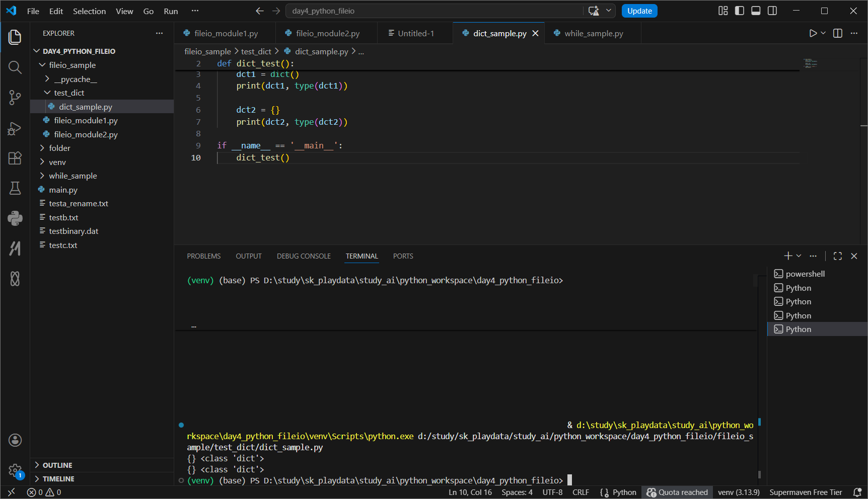Click test_dict in the breadcrumb
The height and width of the screenshot is (499, 868).
[x=256, y=51]
